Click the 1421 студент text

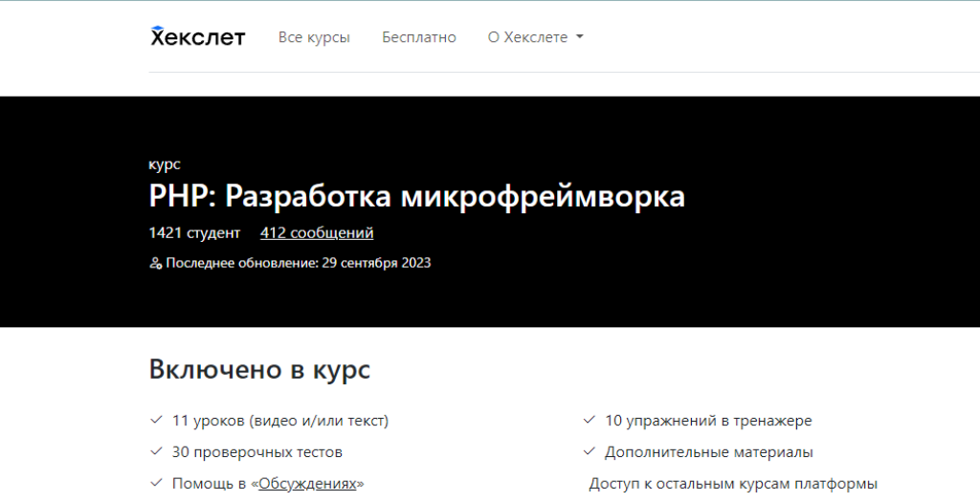194,233
